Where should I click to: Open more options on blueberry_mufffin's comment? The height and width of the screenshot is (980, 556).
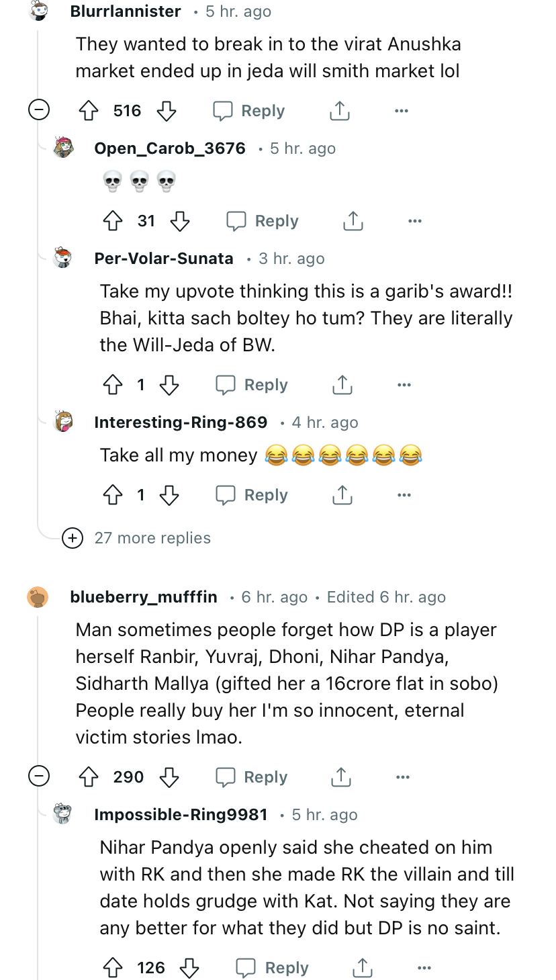pos(402,777)
